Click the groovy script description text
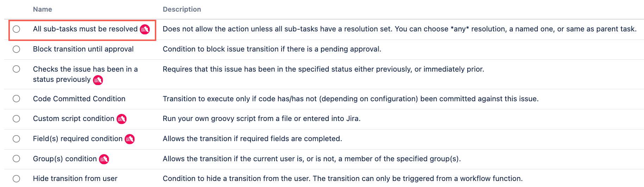The image size is (644, 187). pos(261,119)
